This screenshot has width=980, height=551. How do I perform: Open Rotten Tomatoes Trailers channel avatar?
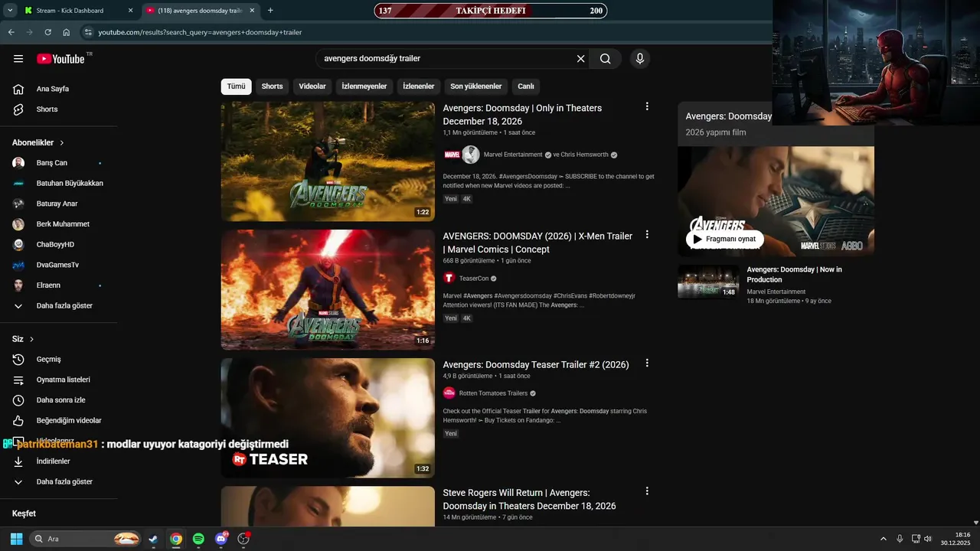(449, 393)
